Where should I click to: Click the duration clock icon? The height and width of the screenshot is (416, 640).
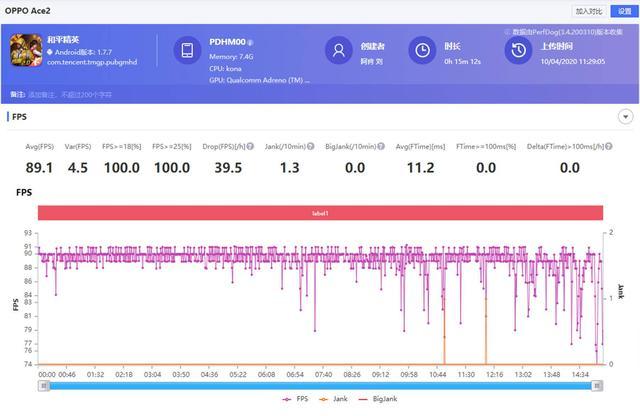424,50
